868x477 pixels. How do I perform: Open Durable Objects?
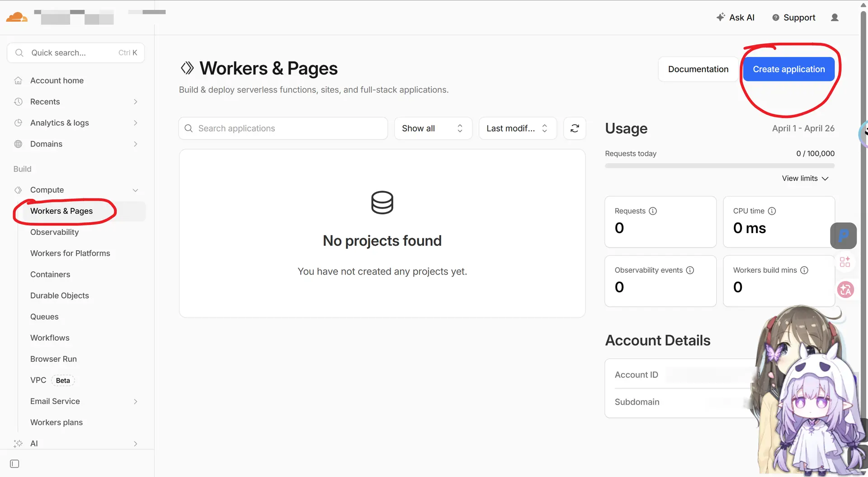[x=60, y=295]
